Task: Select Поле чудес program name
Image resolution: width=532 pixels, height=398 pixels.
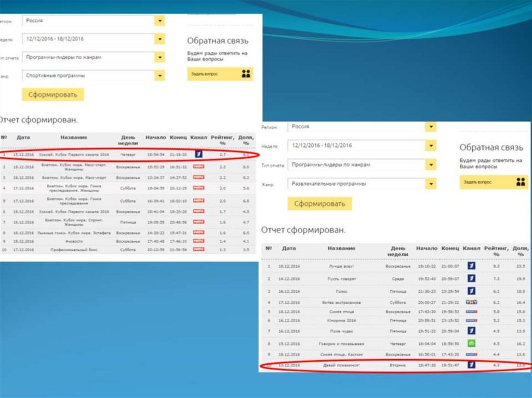Action: [341, 331]
